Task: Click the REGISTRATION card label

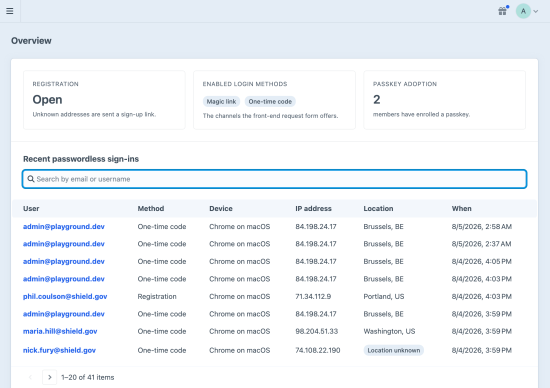Action: [x=55, y=84]
